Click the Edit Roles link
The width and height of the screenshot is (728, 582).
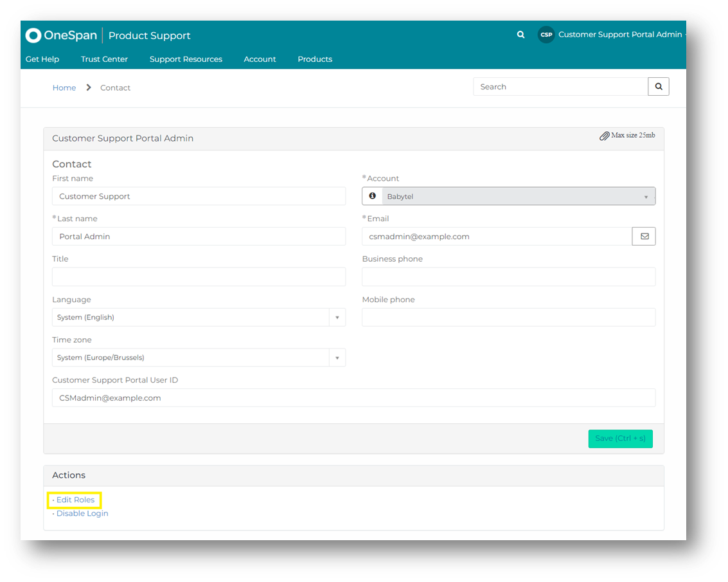pyautogui.click(x=75, y=500)
